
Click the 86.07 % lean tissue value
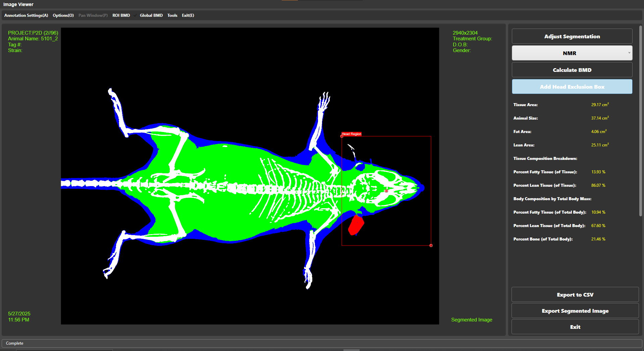click(598, 185)
